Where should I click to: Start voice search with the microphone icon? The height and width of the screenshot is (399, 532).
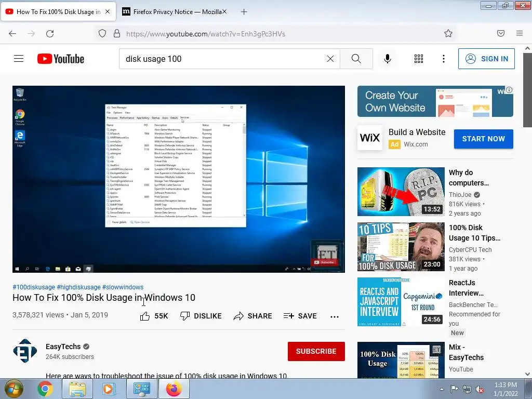click(x=387, y=59)
